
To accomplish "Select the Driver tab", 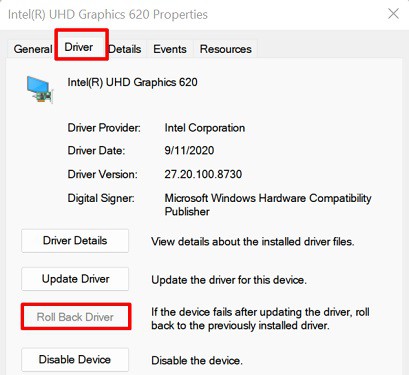I will click(x=79, y=47).
